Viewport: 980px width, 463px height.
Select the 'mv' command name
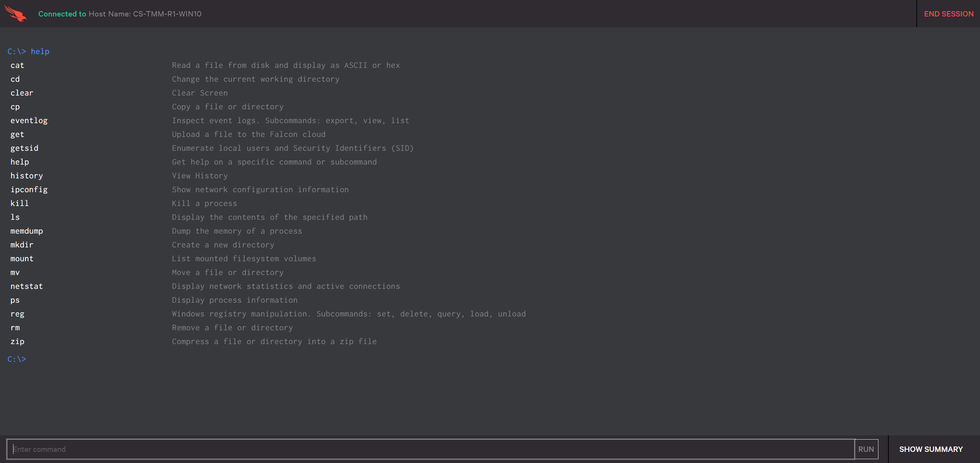click(15, 272)
